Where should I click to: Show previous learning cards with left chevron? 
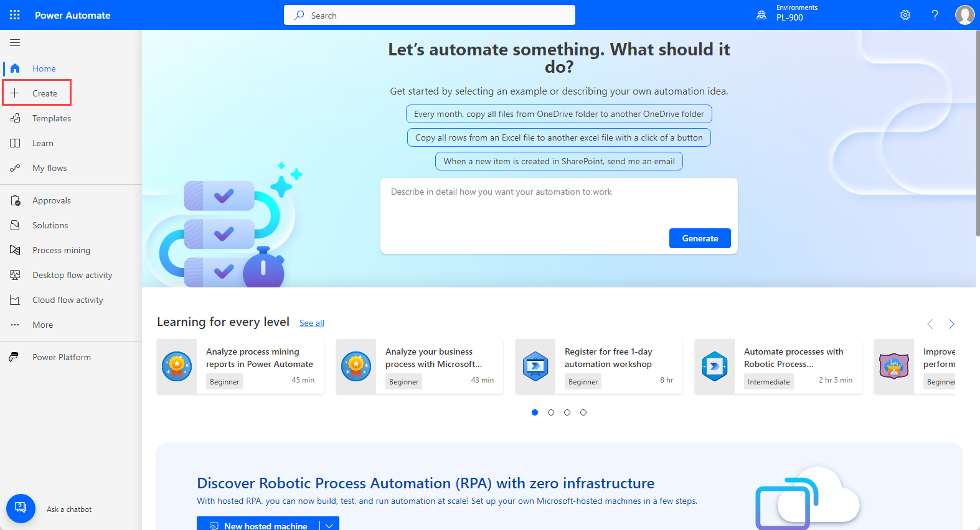930,324
